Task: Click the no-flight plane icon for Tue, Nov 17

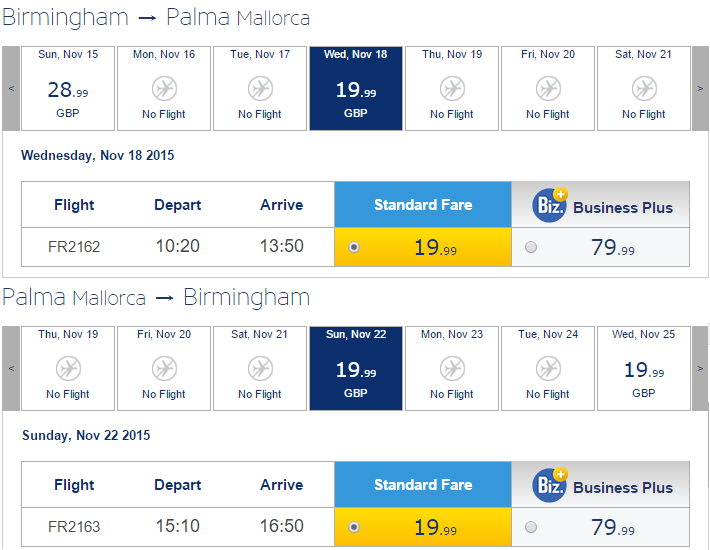Action: tap(260, 88)
